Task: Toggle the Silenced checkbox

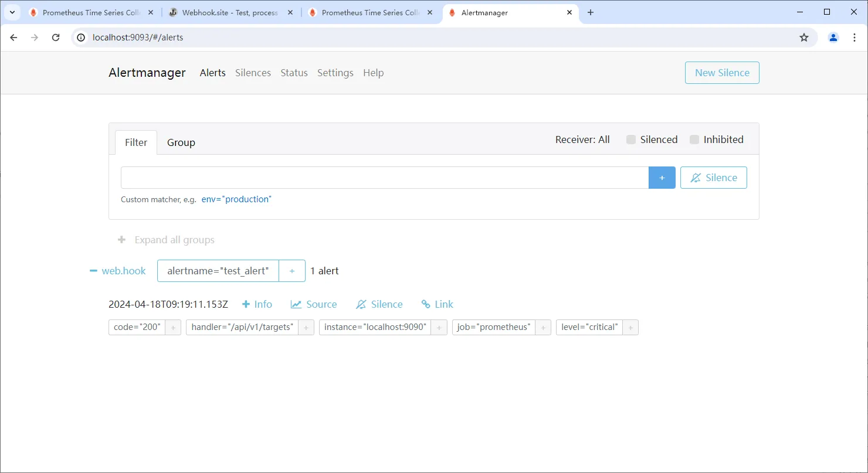Action: pyautogui.click(x=631, y=139)
